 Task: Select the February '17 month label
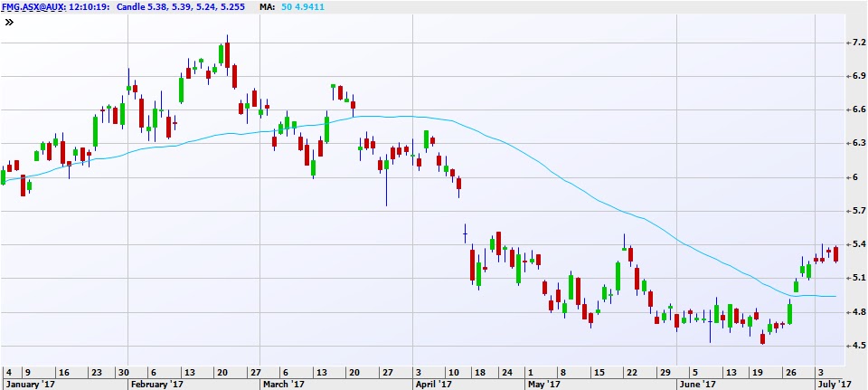point(156,384)
